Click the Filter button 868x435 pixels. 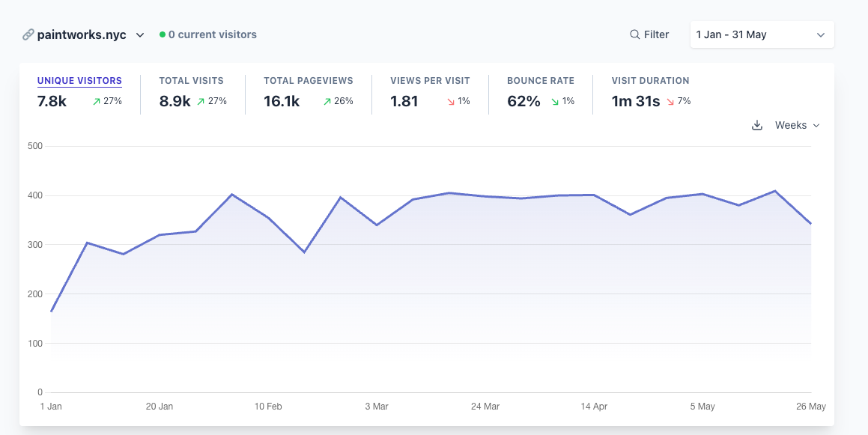[649, 34]
